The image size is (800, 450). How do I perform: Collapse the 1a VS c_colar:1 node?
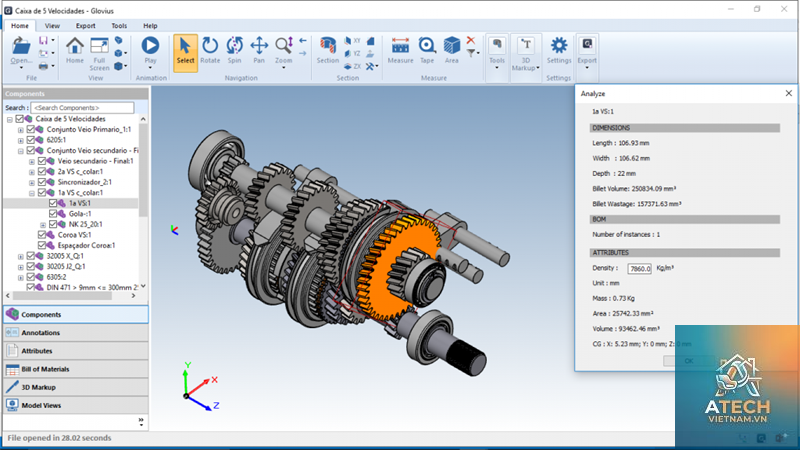pos(32,193)
